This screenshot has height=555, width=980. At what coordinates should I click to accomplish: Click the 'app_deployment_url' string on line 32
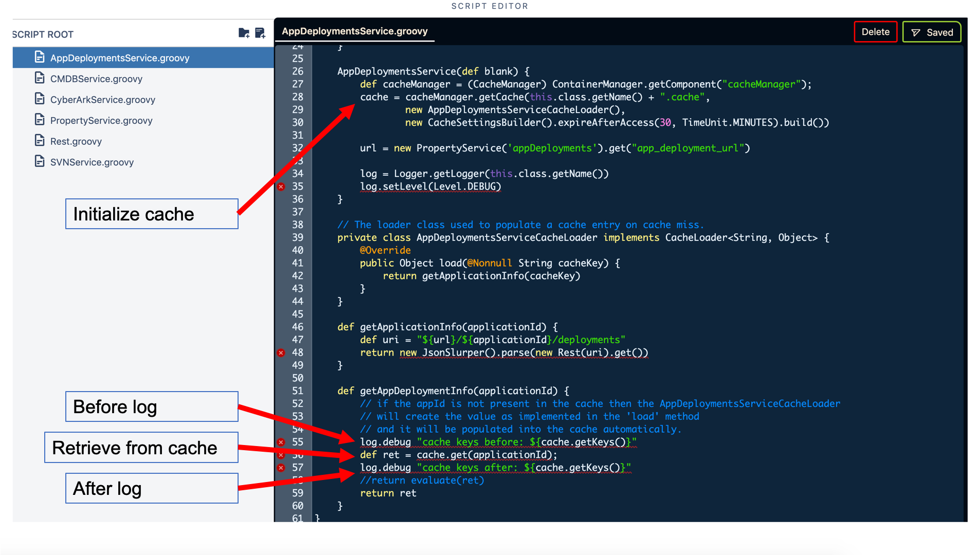pos(688,148)
